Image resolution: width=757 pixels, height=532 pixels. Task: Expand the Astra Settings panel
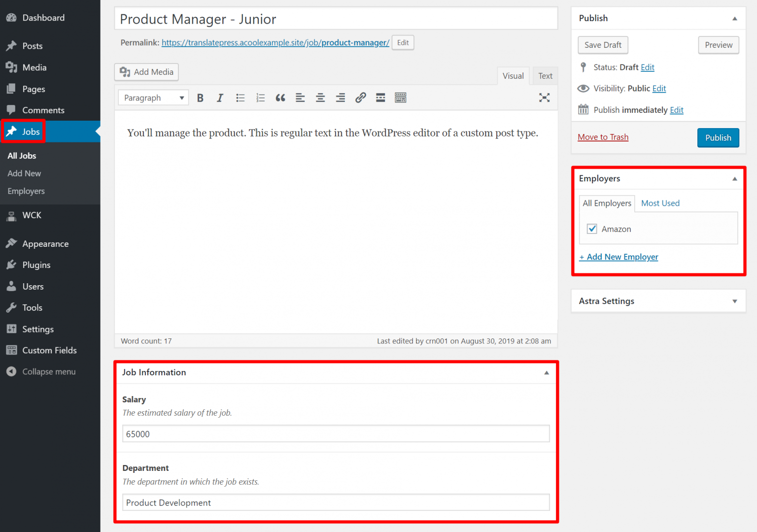[734, 301]
